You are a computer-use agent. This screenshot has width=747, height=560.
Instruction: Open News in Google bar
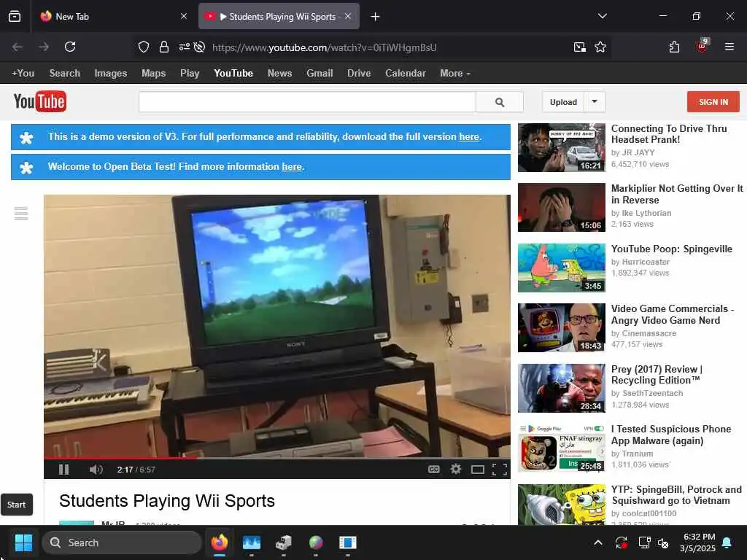pyautogui.click(x=279, y=74)
